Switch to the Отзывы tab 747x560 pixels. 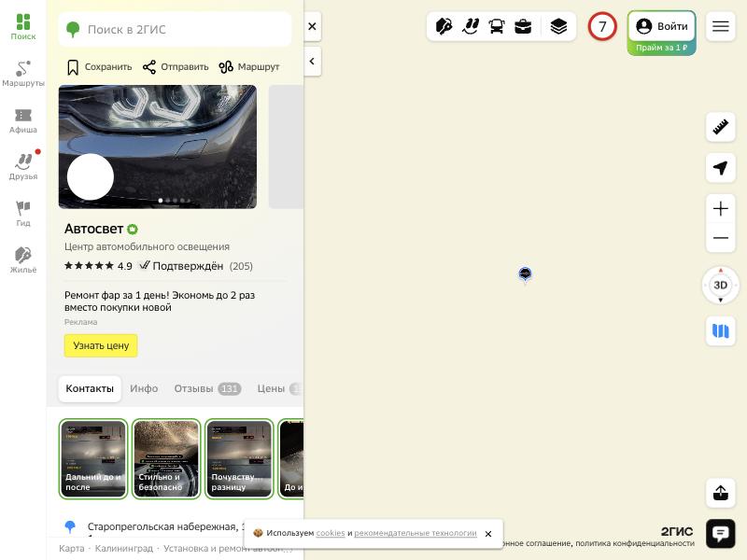(207, 388)
